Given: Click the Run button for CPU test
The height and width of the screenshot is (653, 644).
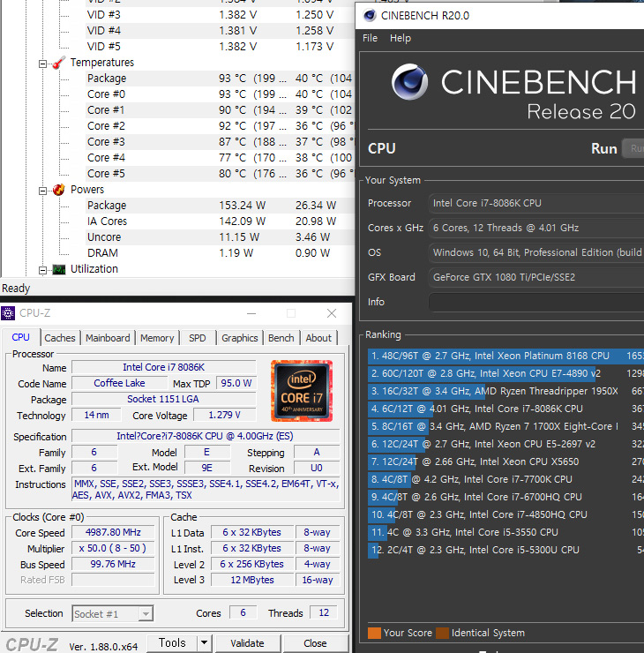Looking at the screenshot, I should point(633,148).
